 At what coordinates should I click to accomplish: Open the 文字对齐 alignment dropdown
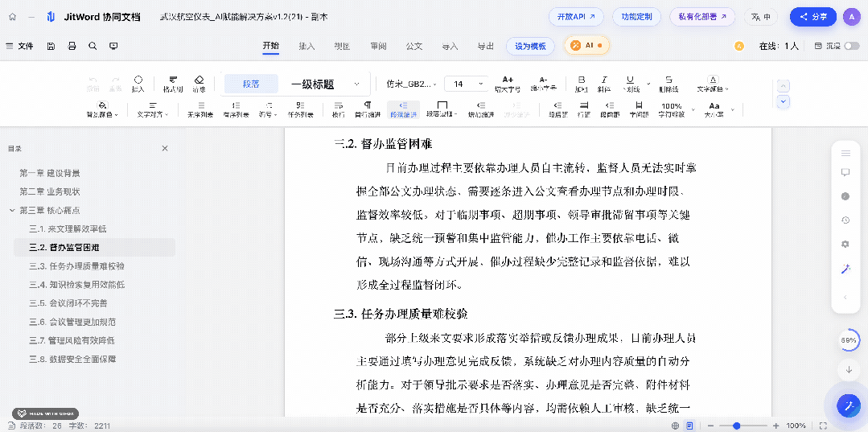(154, 109)
